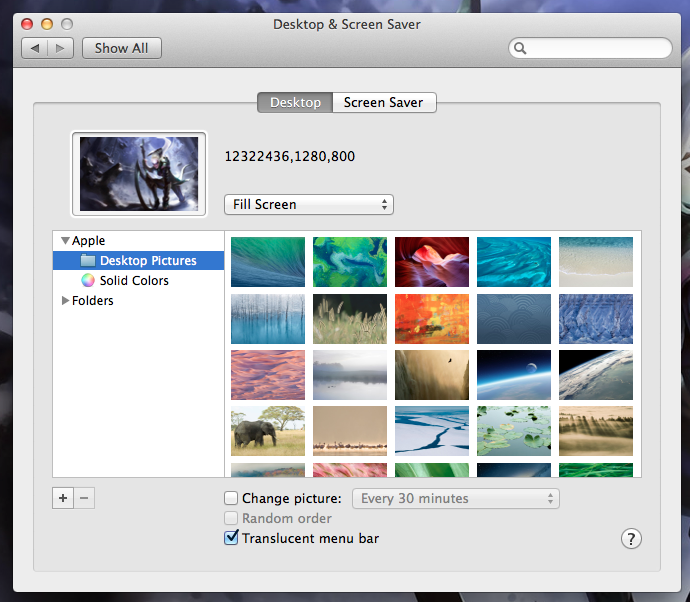The width and height of the screenshot is (690, 602).
Task: Choose the pink sand dunes wallpaper
Action: pos(268,375)
